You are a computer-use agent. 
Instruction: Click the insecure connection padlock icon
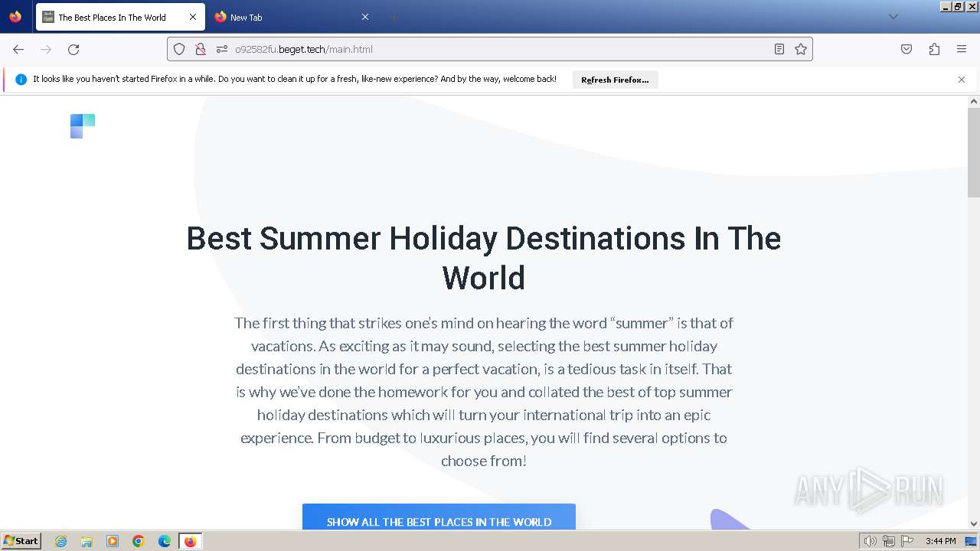(x=200, y=49)
